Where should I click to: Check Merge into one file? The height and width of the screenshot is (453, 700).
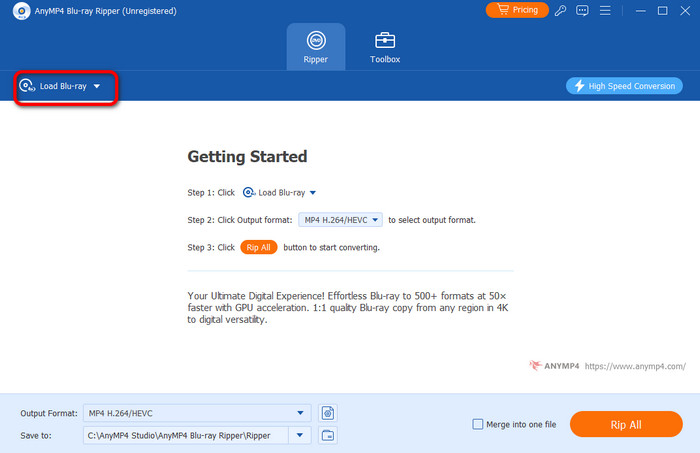tap(478, 424)
